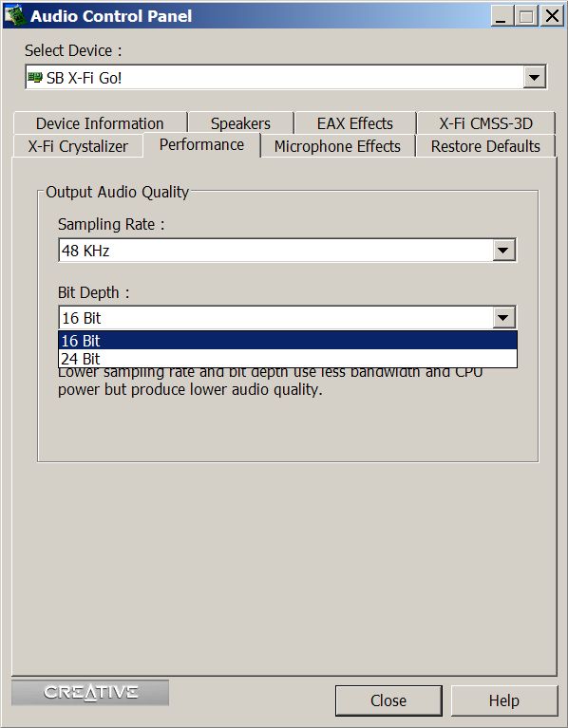
Task: Minimize the Audio Control Panel window
Action: tap(502, 16)
